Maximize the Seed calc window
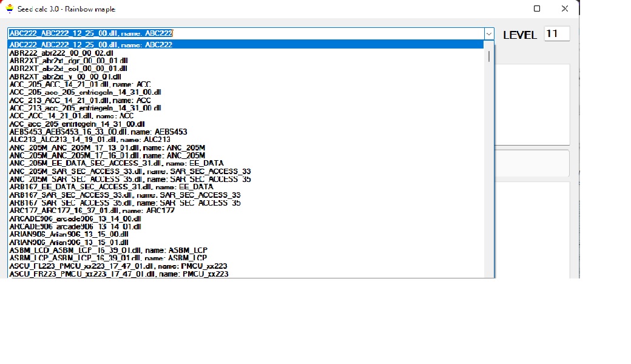The image size is (631, 364). 537,8
